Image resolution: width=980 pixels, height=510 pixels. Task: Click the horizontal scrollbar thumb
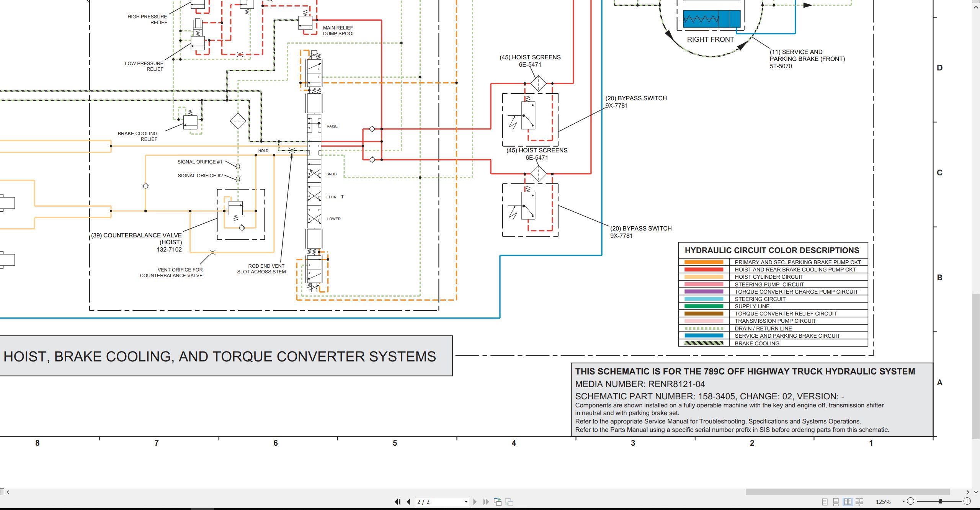pos(848,492)
